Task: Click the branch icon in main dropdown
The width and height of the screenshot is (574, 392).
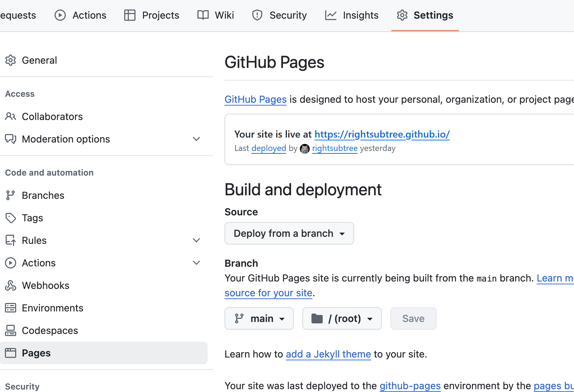Action: point(239,318)
